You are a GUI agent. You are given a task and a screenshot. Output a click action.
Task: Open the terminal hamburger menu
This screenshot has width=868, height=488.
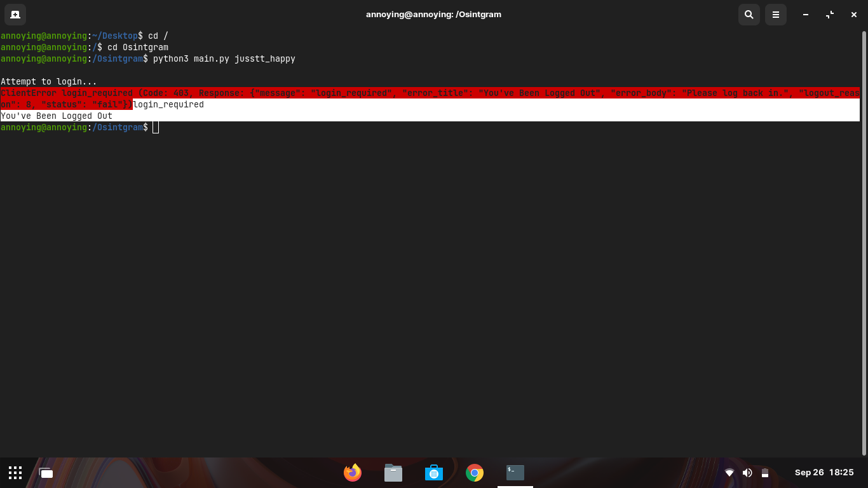coord(775,14)
